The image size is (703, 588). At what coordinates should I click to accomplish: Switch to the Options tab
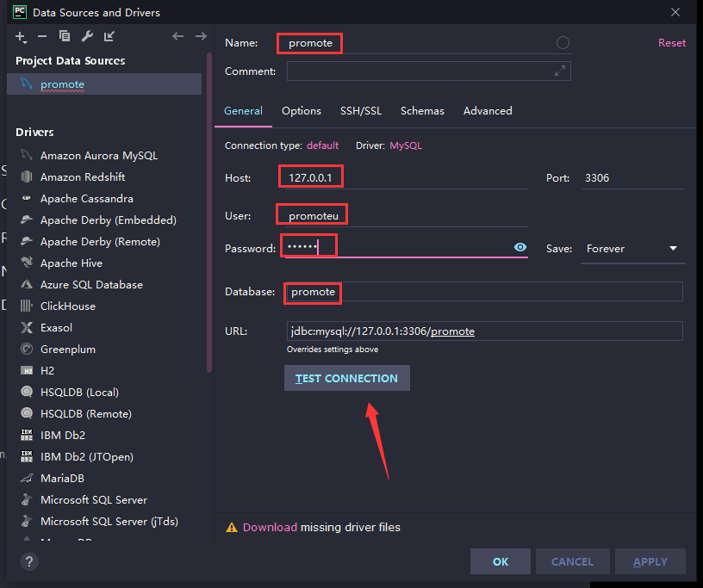(302, 111)
